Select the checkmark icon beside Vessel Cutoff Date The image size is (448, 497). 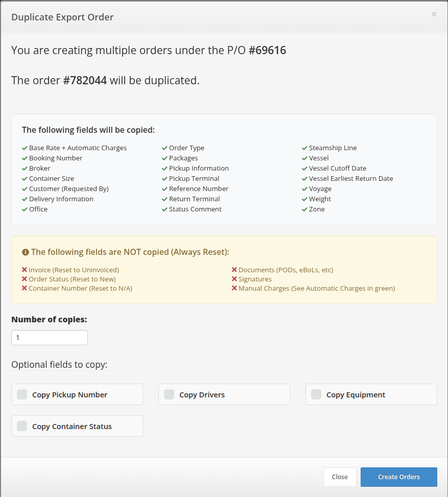(304, 168)
